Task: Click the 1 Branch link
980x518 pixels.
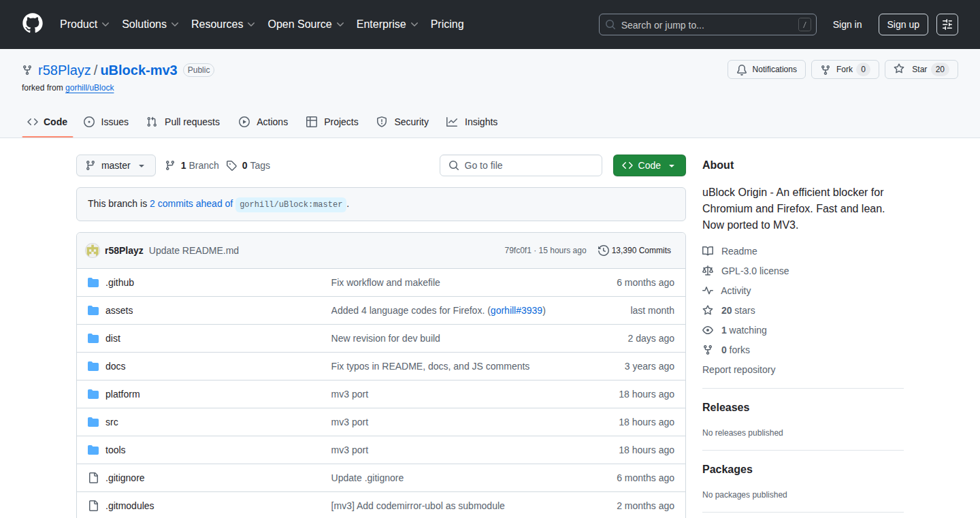Action: coord(192,165)
